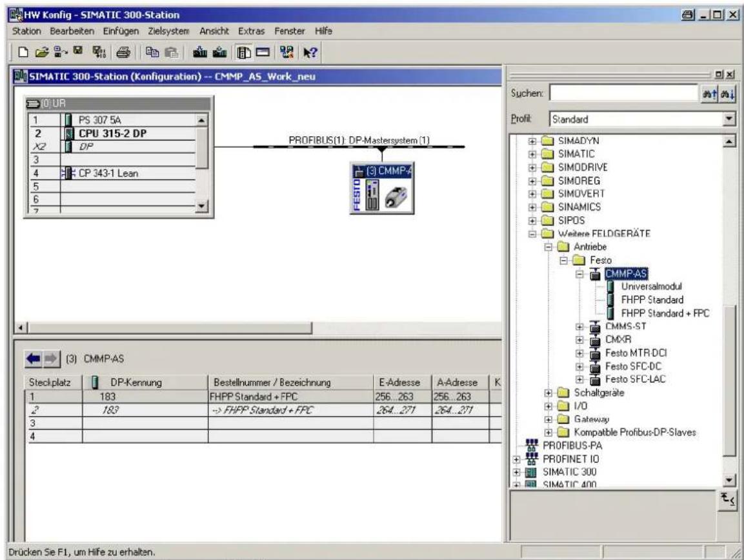Select slot 1 FHPP Standard + FPC row
The width and height of the screenshot is (744, 560).
[263, 397]
